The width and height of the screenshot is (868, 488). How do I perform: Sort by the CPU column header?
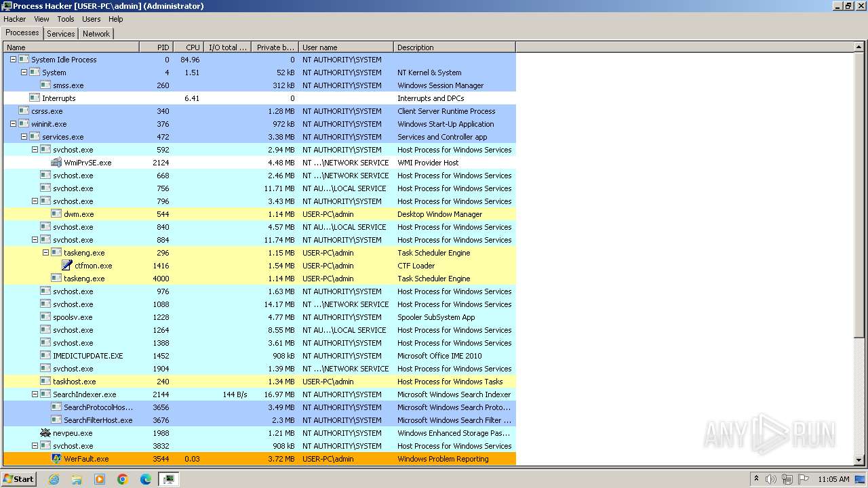coord(189,47)
